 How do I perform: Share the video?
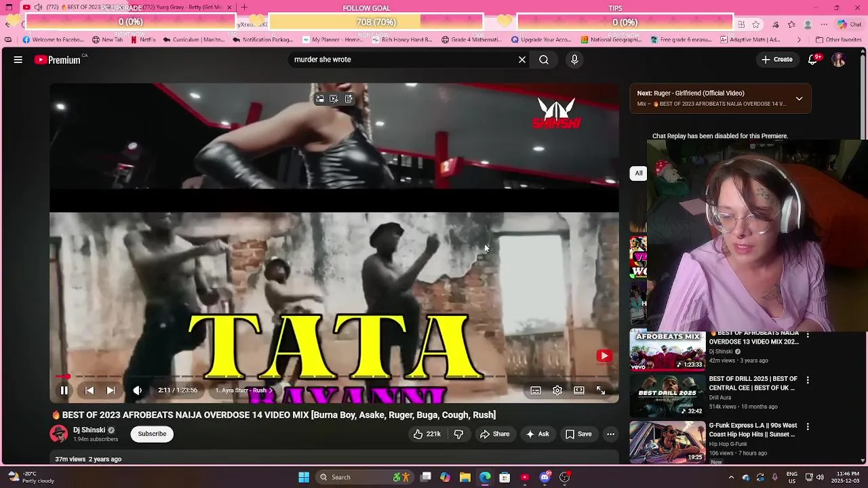coord(495,434)
